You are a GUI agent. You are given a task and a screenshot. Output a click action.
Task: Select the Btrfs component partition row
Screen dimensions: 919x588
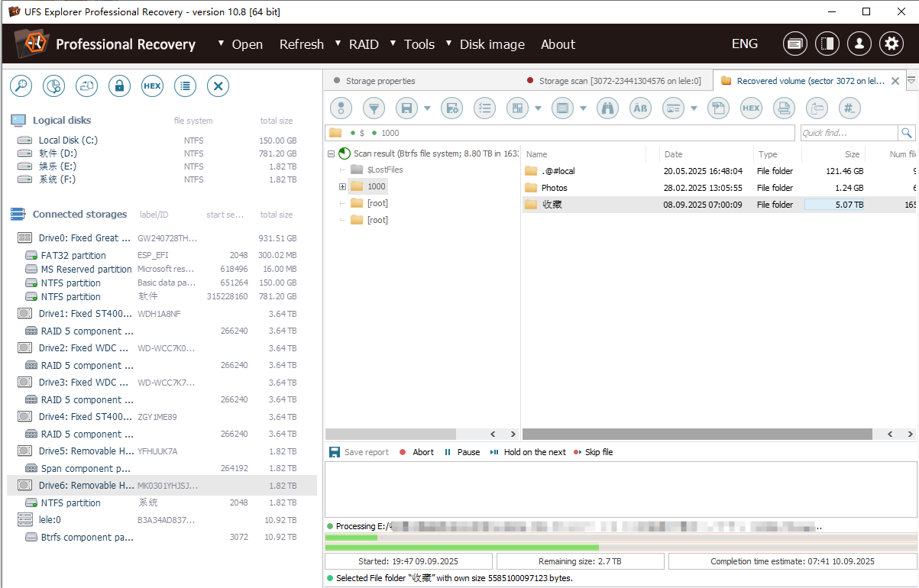point(160,538)
